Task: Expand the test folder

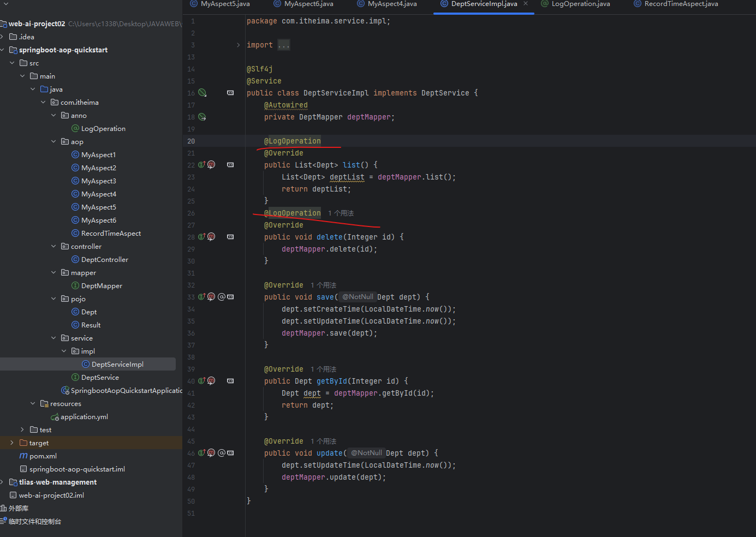Action: click(x=22, y=430)
